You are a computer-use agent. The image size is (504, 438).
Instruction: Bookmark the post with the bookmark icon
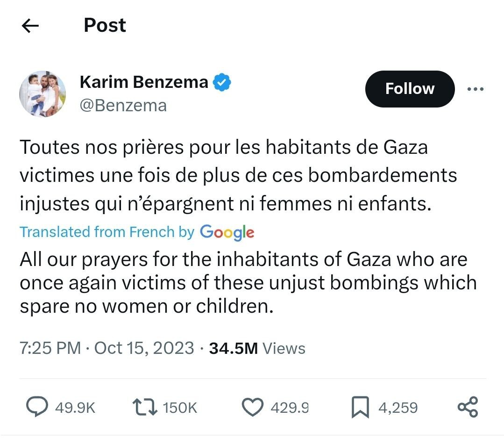point(360,407)
